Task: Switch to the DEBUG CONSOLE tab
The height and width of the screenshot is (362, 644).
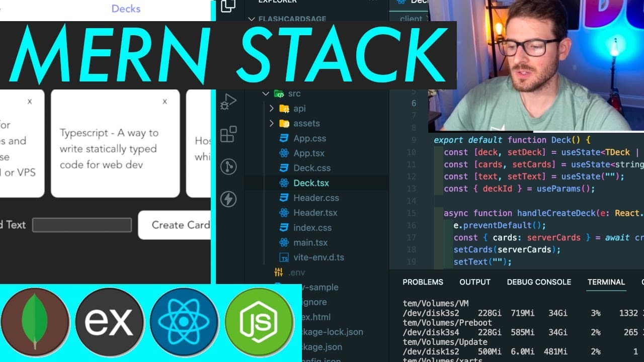Action: pos(539,282)
